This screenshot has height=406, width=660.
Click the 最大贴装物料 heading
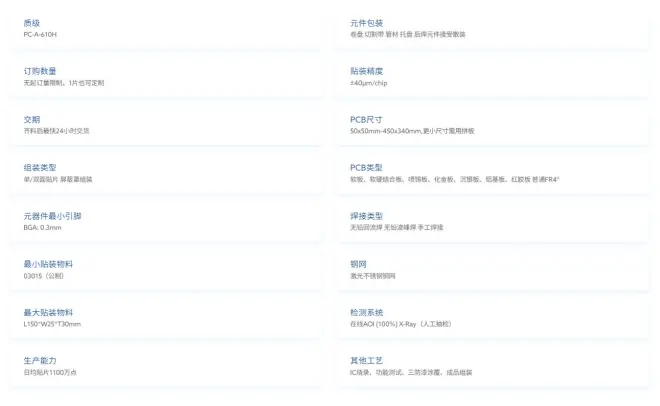(x=48, y=312)
